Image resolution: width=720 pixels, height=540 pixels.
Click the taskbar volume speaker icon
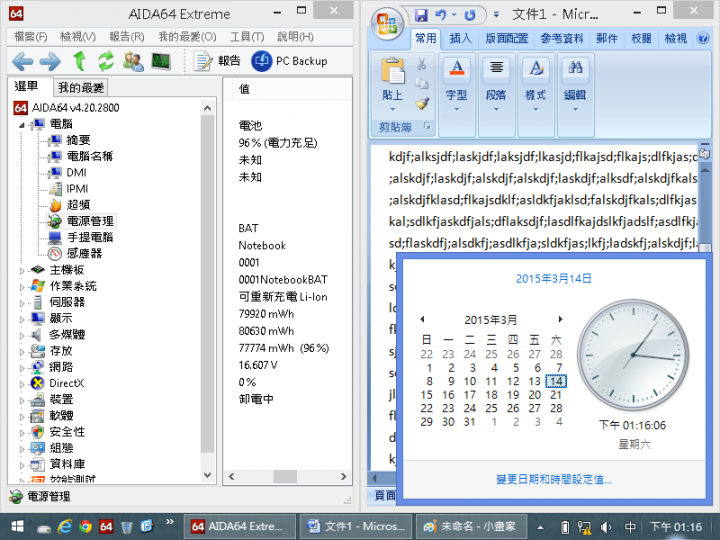[606, 527]
